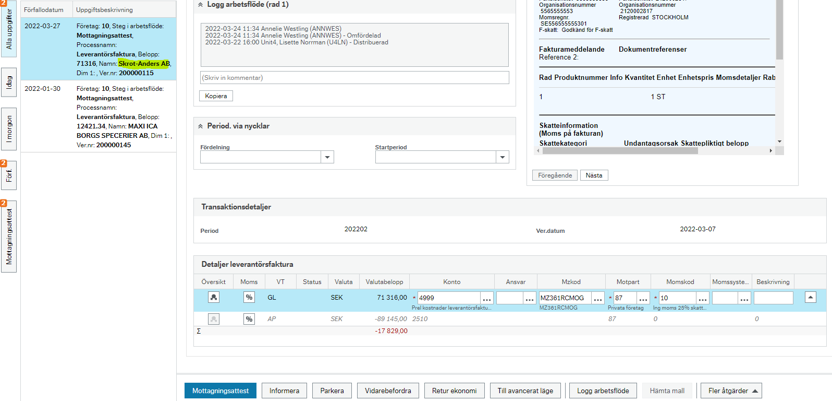This screenshot has height=401, width=832.
Task: Click the Moms percent icon in the AP row
Action: click(248, 319)
